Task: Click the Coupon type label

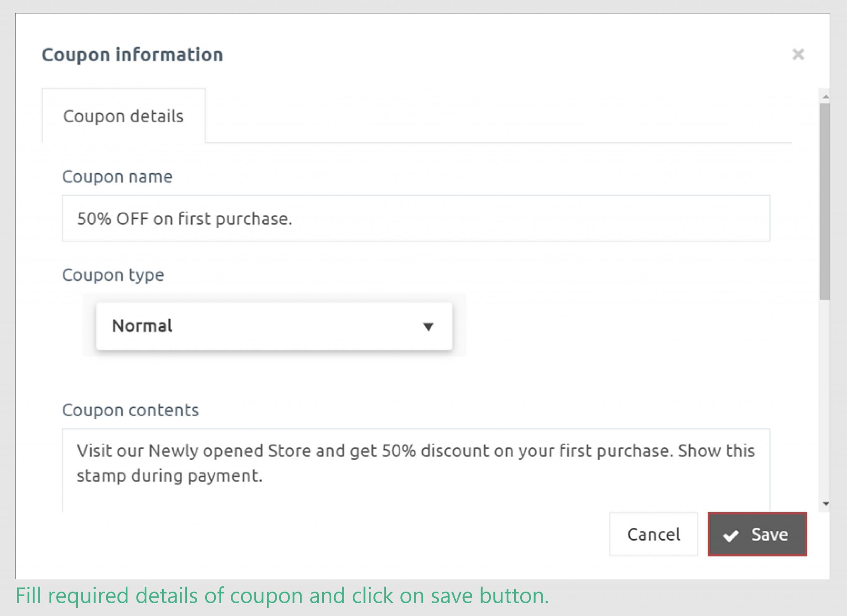Action: pyautogui.click(x=113, y=275)
